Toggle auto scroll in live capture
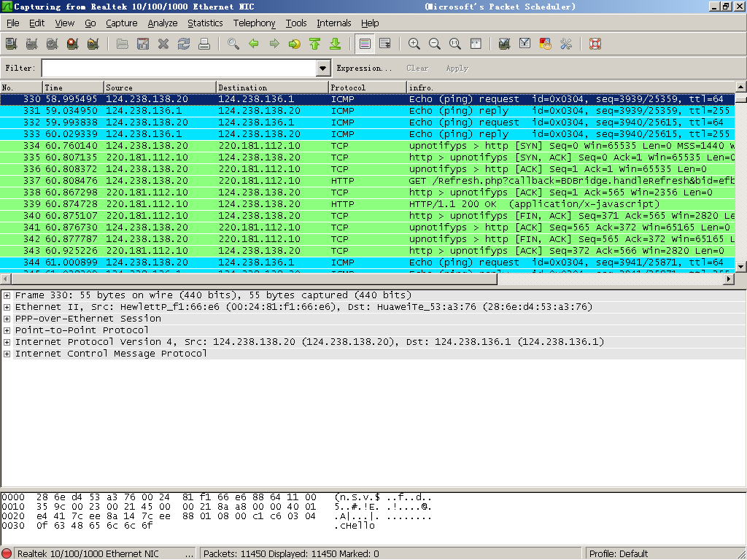The width and height of the screenshot is (747, 560). pos(385,44)
